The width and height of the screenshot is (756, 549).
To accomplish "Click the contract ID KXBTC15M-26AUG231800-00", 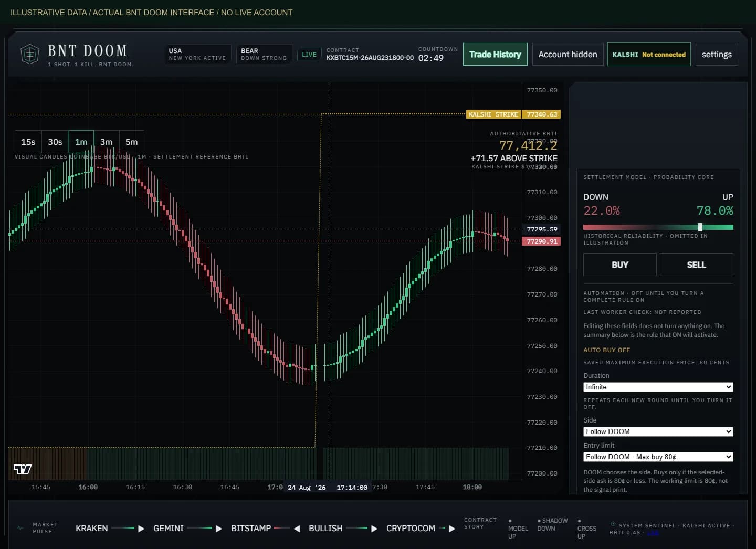I will [370, 58].
